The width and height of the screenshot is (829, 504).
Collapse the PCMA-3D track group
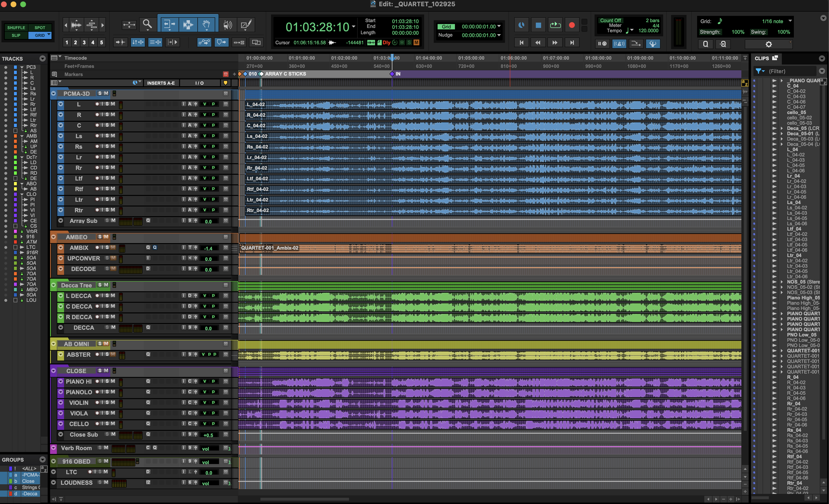click(53, 94)
